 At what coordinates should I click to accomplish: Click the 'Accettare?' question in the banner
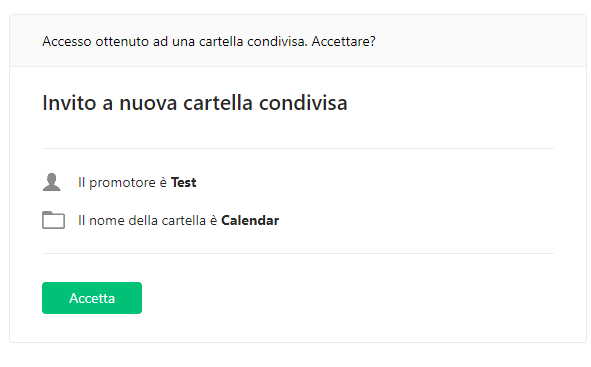pos(343,41)
